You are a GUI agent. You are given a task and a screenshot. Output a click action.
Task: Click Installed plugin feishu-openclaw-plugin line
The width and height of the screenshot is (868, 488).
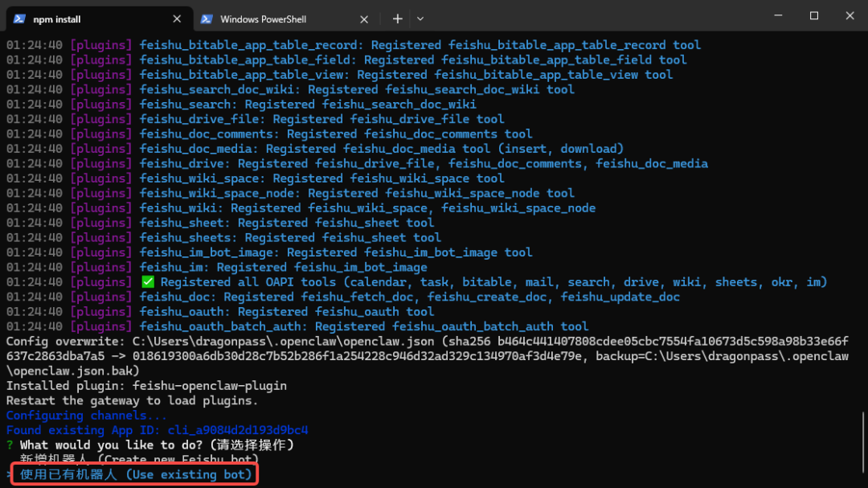point(147,386)
